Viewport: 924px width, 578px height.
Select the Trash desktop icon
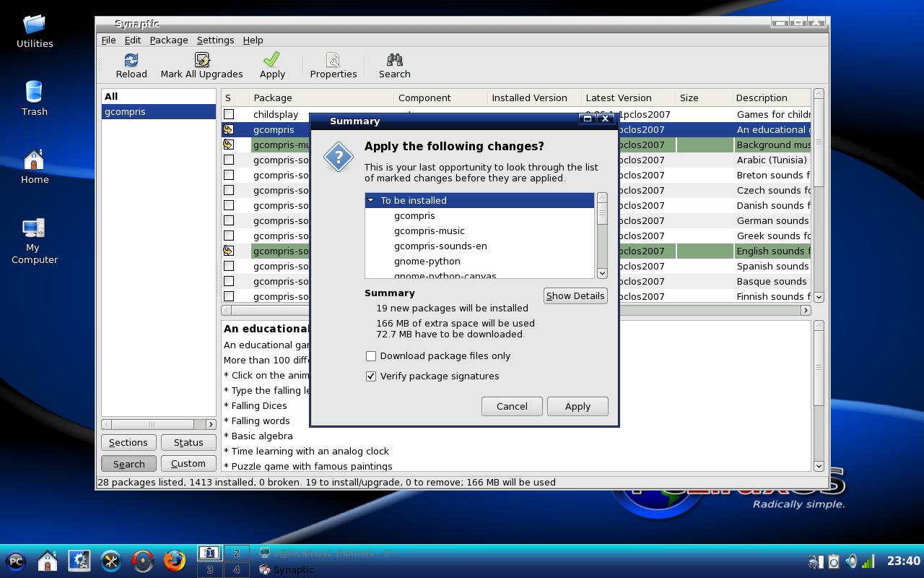tap(35, 92)
